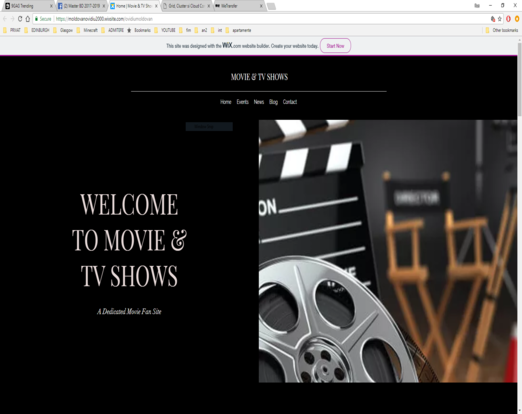Open the apartamente bookmarks folder
The image size is (522, 414).
[x=238, y=30]
